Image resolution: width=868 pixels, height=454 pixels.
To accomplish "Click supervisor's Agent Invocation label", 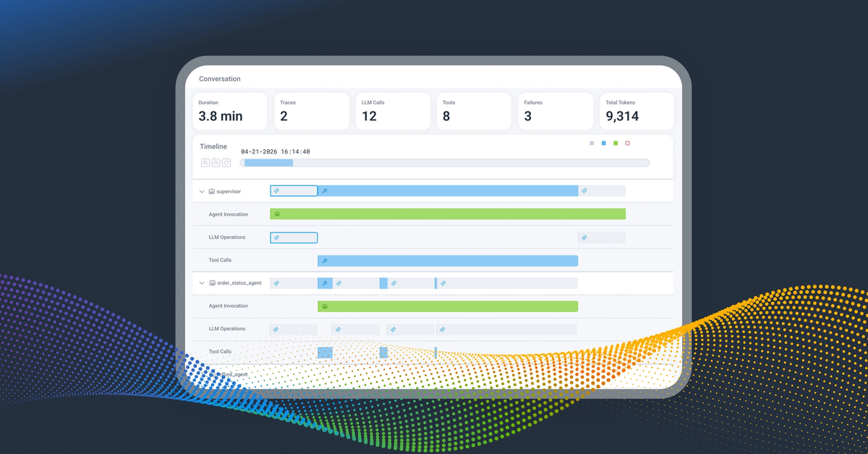I will (x=229, y=214).
